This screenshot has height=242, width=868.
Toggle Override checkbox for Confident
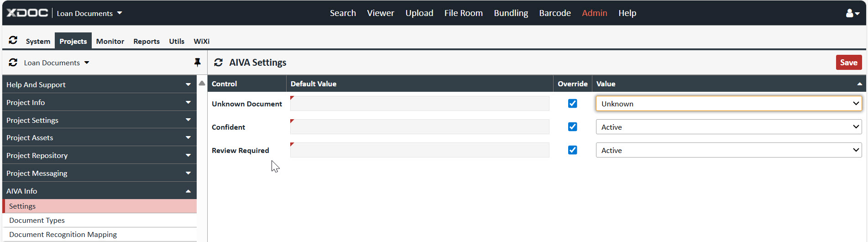[x=572, y=127]
